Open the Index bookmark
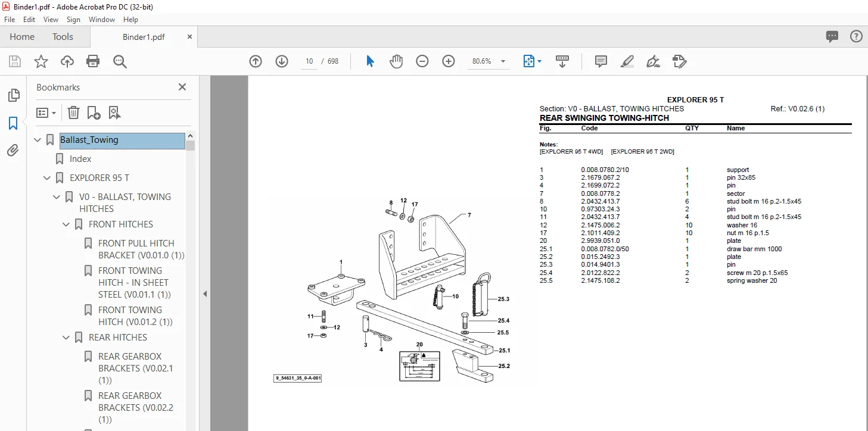 [80, 159]
